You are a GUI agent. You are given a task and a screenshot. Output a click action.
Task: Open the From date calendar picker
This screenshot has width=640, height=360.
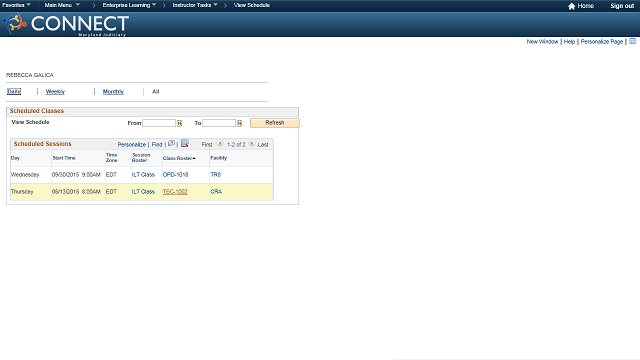(179, 123)
